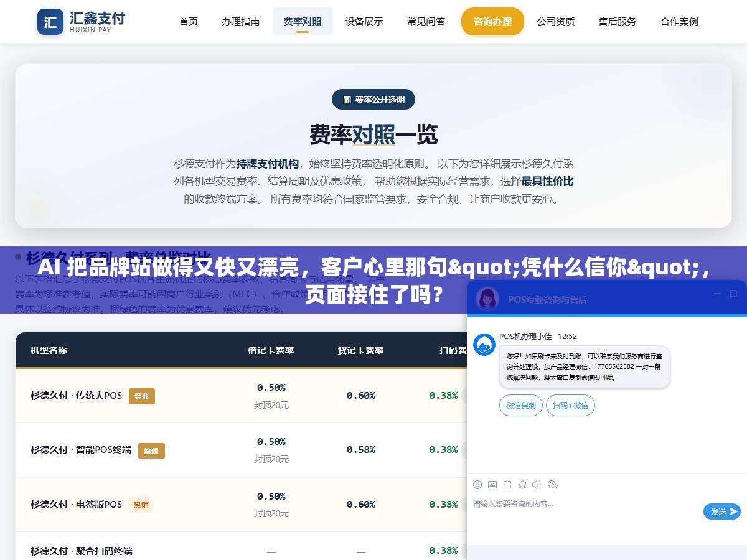The height and width of the screenshot is (560, 747).
Task: Click the 杉德久付 · 传统大POS row name
Action: (76, 396)
